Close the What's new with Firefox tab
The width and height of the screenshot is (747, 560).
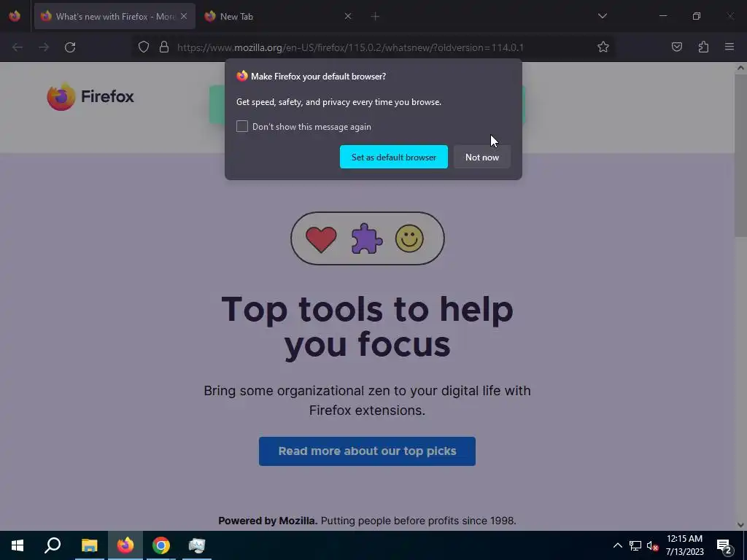[183, 16]
